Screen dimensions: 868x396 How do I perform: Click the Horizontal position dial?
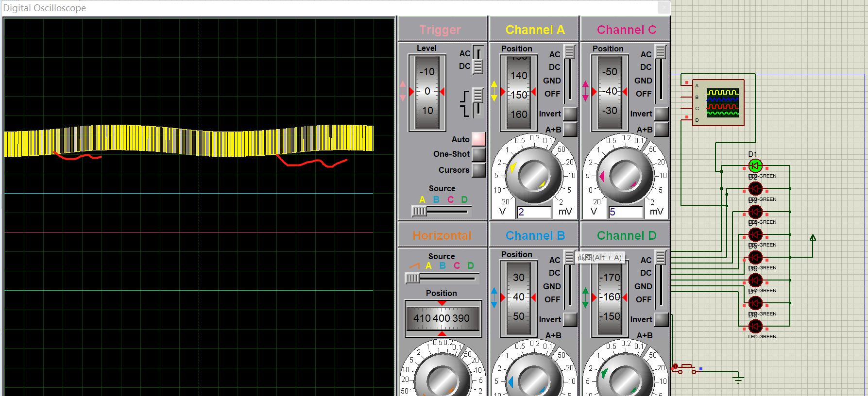[443, 318]
